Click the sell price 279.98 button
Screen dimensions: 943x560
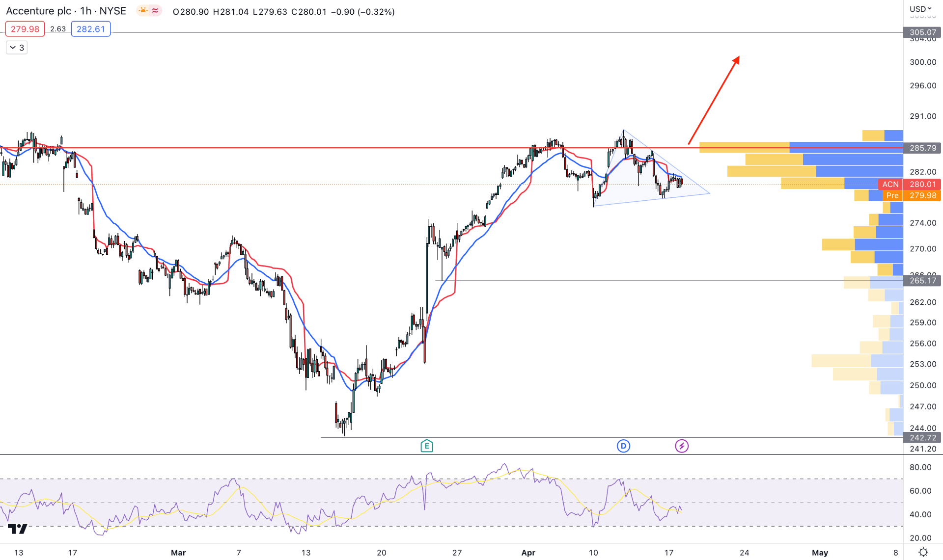(x=25, y=29)
